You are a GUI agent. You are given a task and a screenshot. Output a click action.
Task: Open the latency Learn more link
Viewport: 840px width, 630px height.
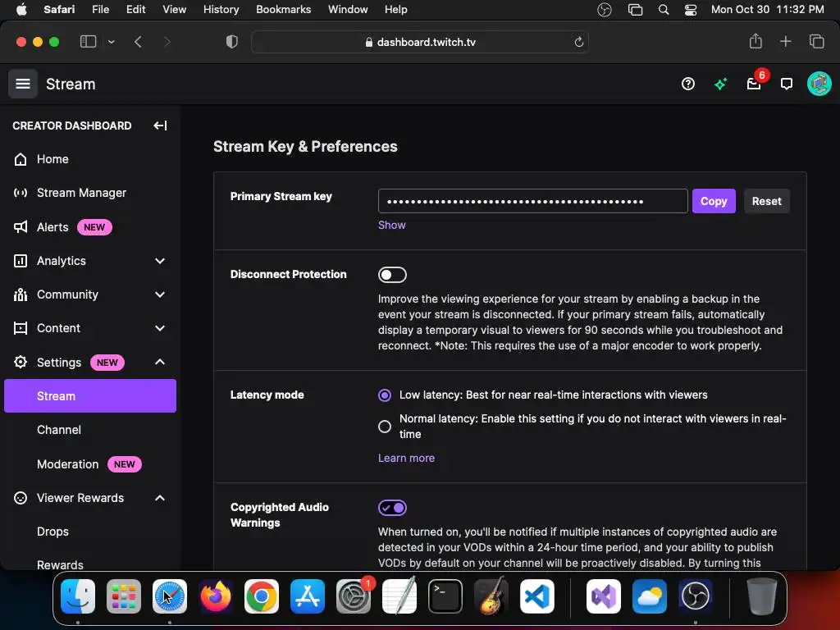point(407,458)
